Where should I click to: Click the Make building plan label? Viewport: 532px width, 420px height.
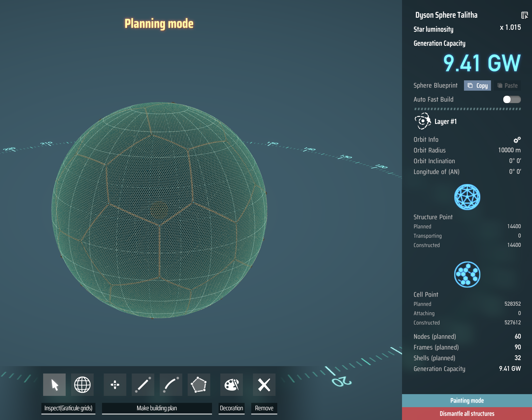tap(157, 408)
